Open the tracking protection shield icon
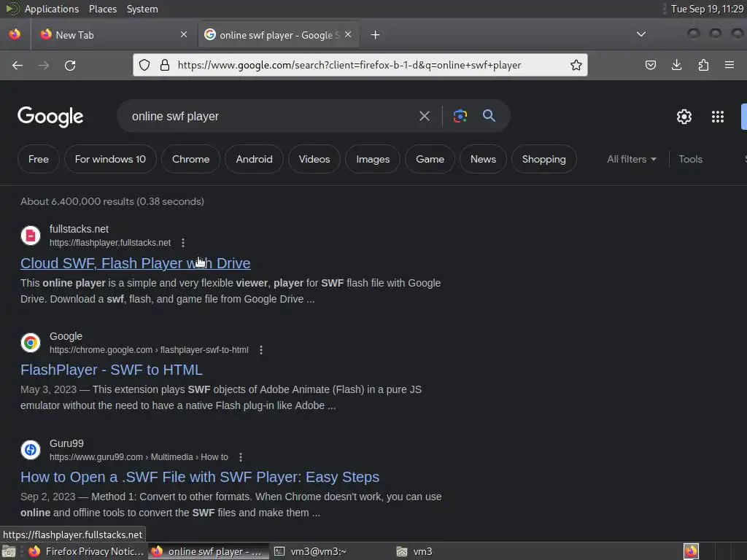Viewport: 747px width, 560px height. (x=144, y=65)
